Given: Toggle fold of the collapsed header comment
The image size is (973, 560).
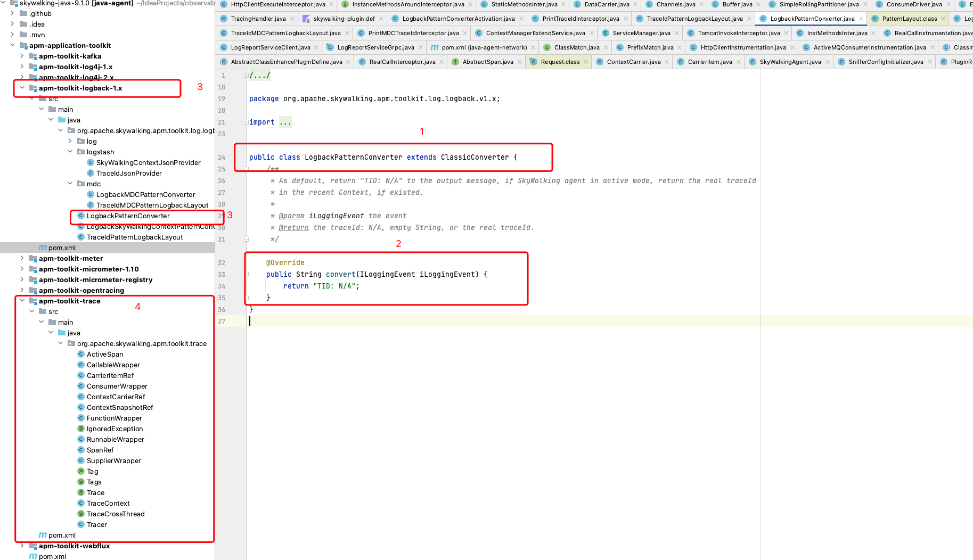Looking at the screenshot, I should [246, 75].
